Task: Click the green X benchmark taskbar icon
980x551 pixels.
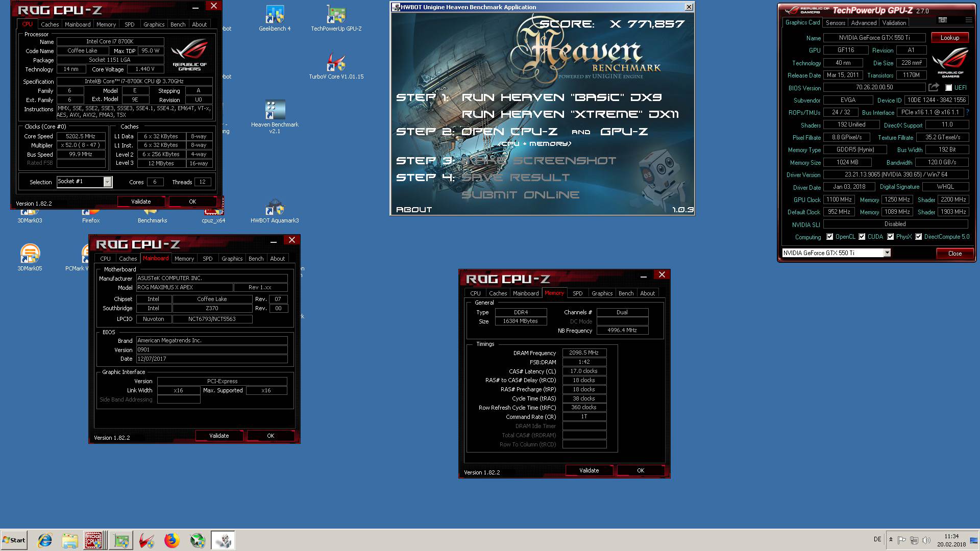Action: [198, 540]
